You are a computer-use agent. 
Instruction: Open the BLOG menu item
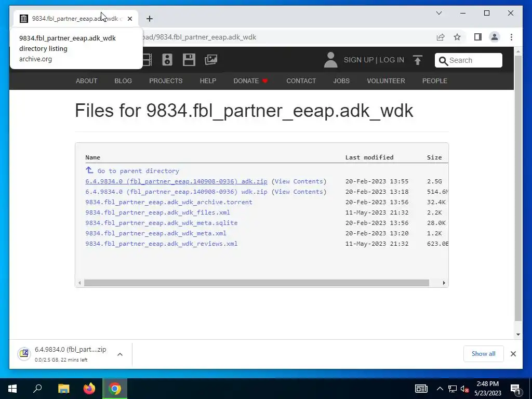point(123,81)
